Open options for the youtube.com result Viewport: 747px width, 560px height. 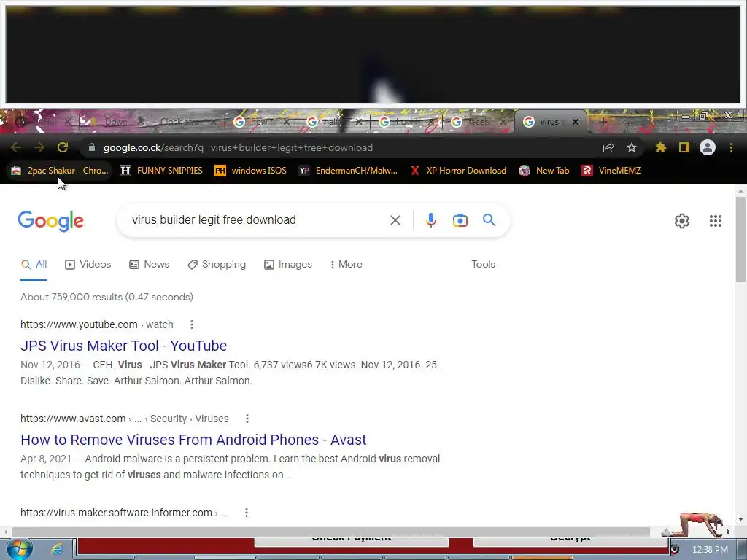point(192,324)
